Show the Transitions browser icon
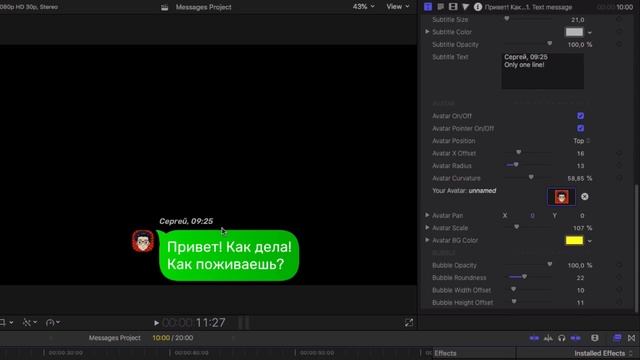The width and height of the screenshot is (640, 360). [631, 338]
